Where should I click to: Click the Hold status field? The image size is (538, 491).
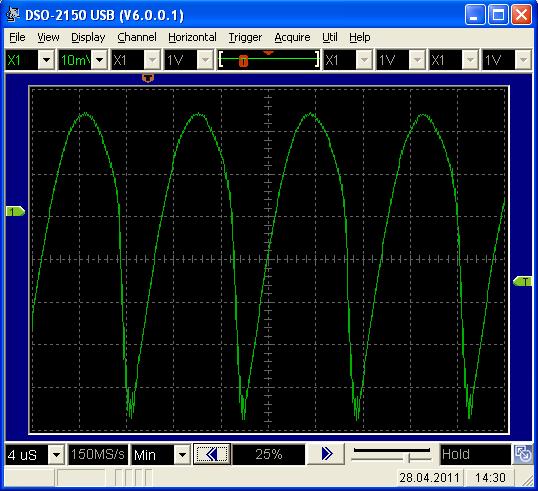[x=475, y=454]
